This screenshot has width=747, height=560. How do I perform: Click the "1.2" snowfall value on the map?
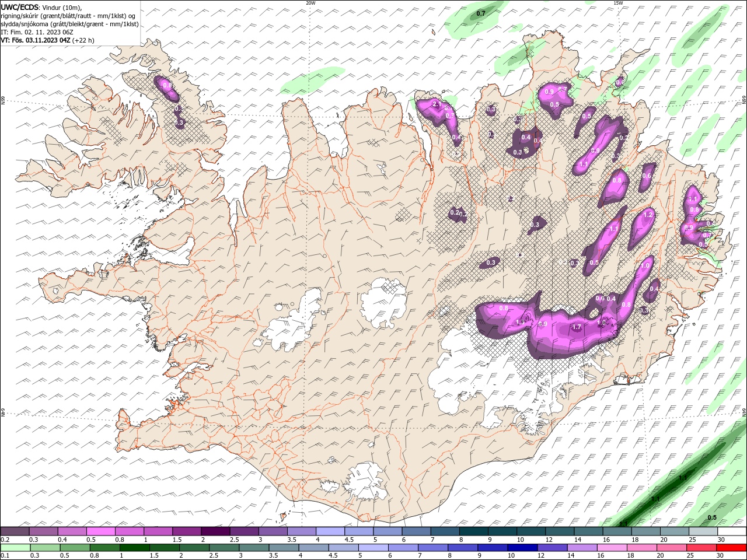click(x=647, y=215)
